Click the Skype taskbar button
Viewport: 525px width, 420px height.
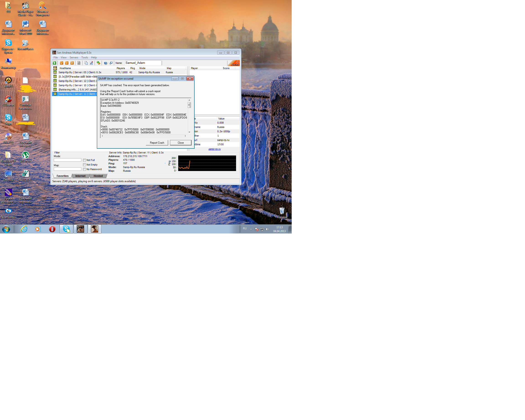66,229
